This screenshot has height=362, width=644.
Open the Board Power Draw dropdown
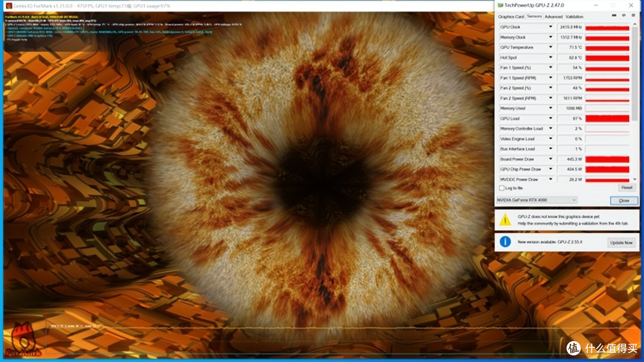tap(551, 159)
